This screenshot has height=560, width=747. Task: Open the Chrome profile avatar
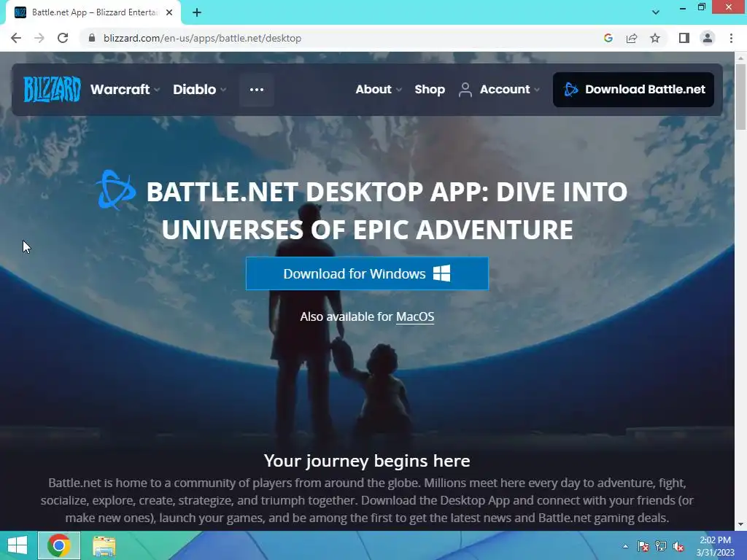(708, 38)
